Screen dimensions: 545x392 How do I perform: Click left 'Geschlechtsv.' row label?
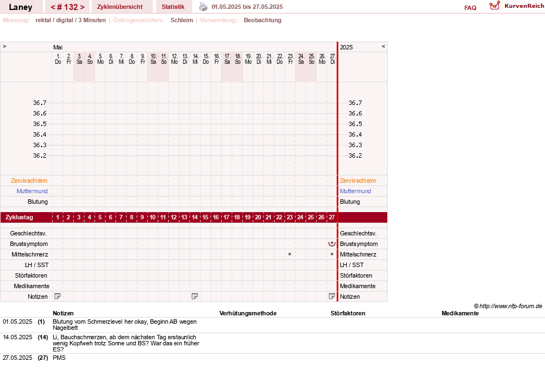click(x=28, y=234)
